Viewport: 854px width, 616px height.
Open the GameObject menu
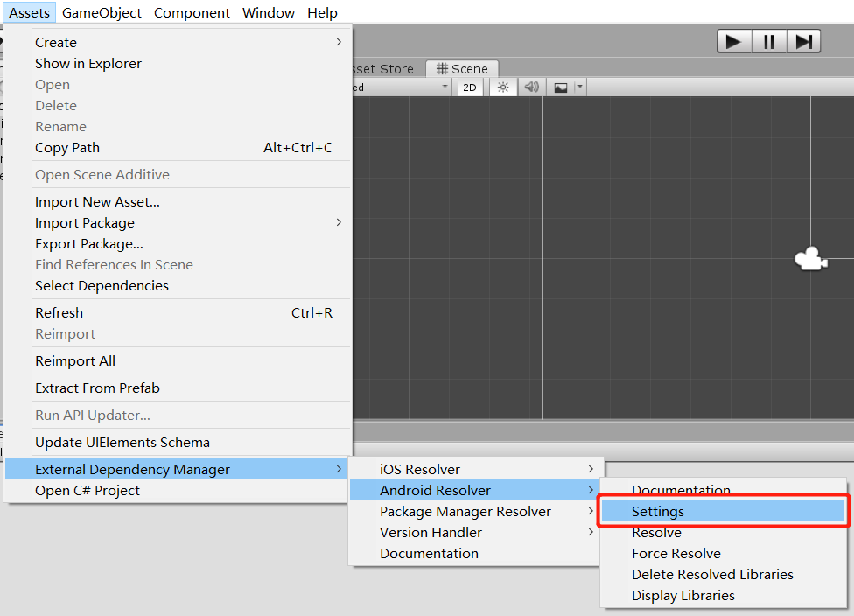click(x=102, y=12)
